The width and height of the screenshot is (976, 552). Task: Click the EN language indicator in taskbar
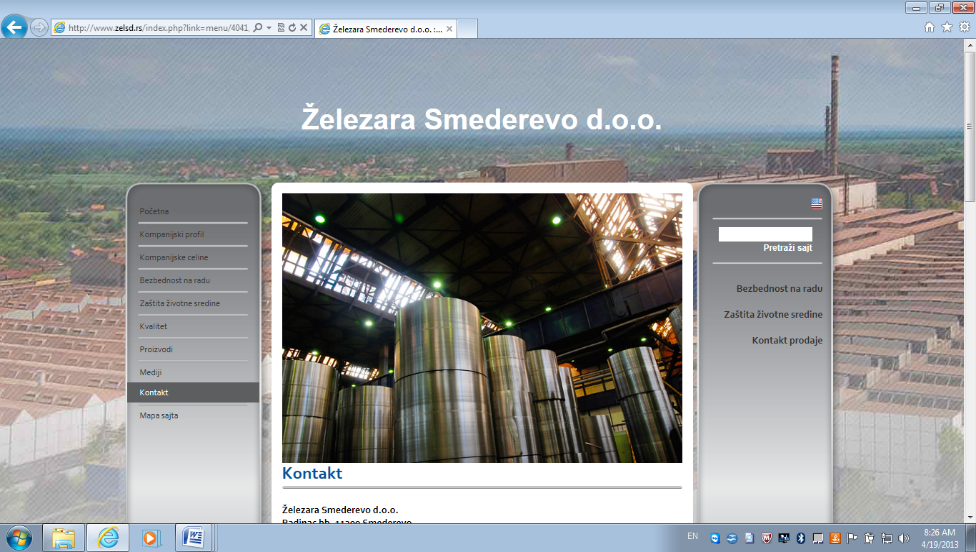click(x=692, y=537)
